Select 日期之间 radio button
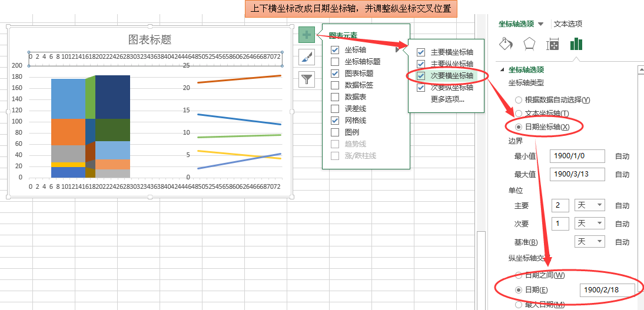Image resolution: width=644 pixels, height=310 pixels. [519, 275]
